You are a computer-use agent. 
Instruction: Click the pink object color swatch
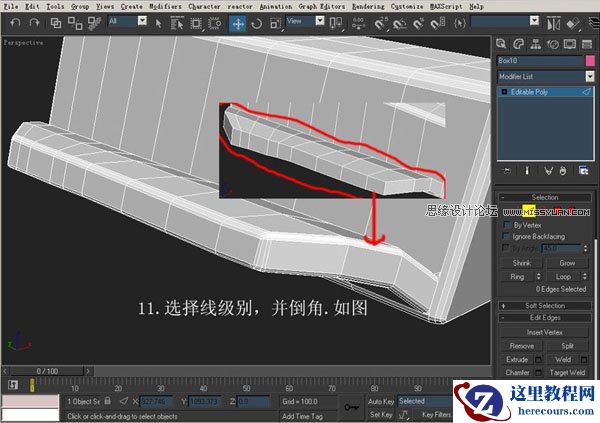590,60
